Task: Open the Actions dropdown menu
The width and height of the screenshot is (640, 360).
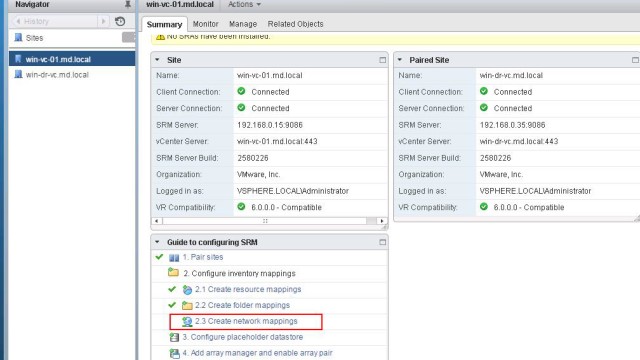Action: coord(244,4)
